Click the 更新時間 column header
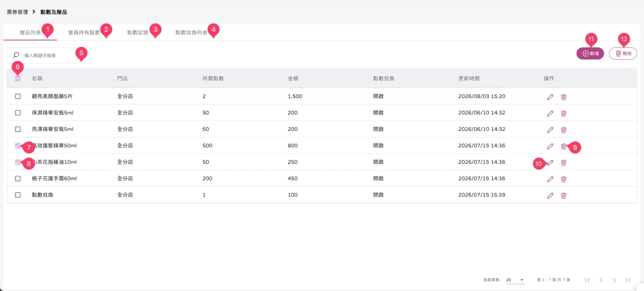Image resolution: width=644 pixels, height=291 pixels. (469, 78)
